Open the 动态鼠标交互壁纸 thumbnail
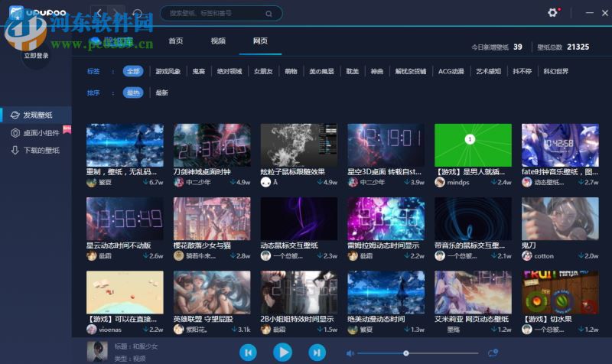The image size is (612, 364). pyautogui.click(x=299, y=219)
